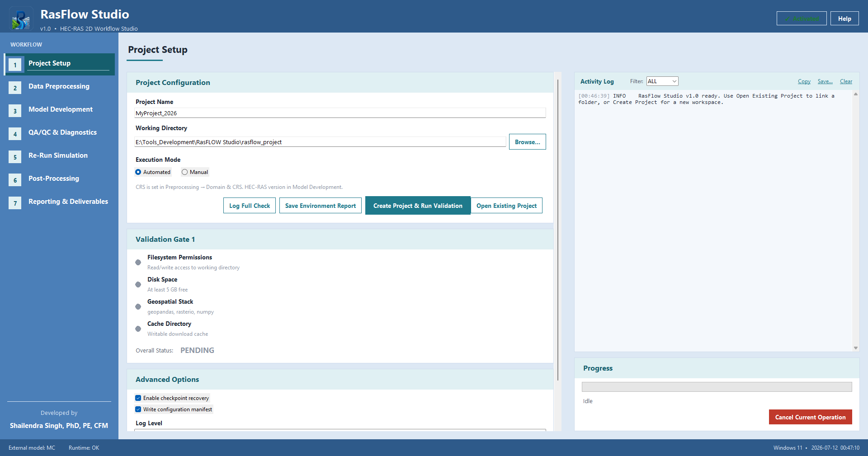Click the Log Level field
Image resolution: width=868 pixels, height=456 pixels.
340,430
